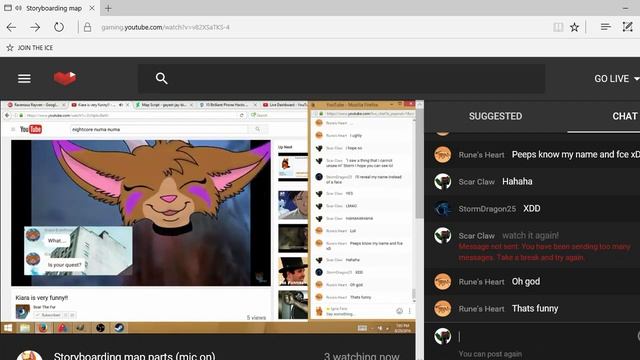Click the emoji icon in Firefox chat popup
The width and height of the screenshot is (640, 360).
pos(400,311)
